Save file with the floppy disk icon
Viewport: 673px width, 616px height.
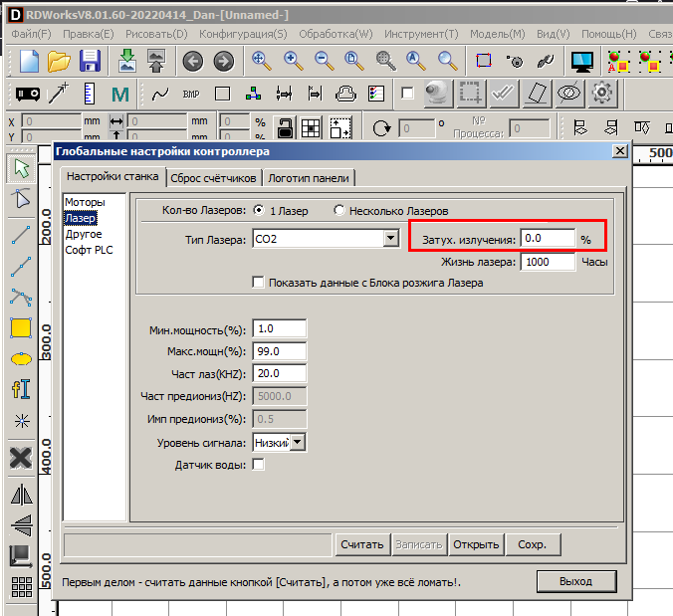pos(90,61)
